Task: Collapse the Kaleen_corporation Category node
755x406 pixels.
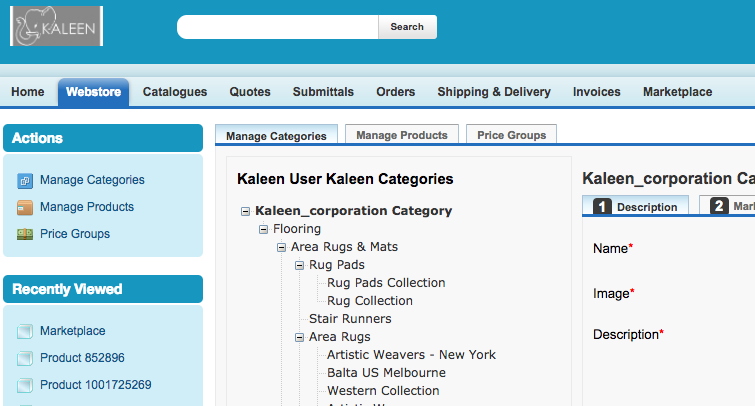Action: 246,211
